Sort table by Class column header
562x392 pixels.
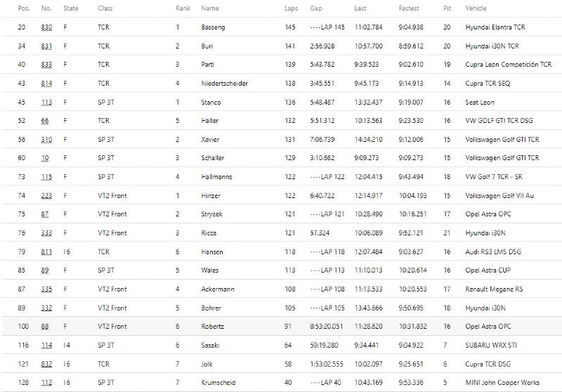click(x=105, y=8)
